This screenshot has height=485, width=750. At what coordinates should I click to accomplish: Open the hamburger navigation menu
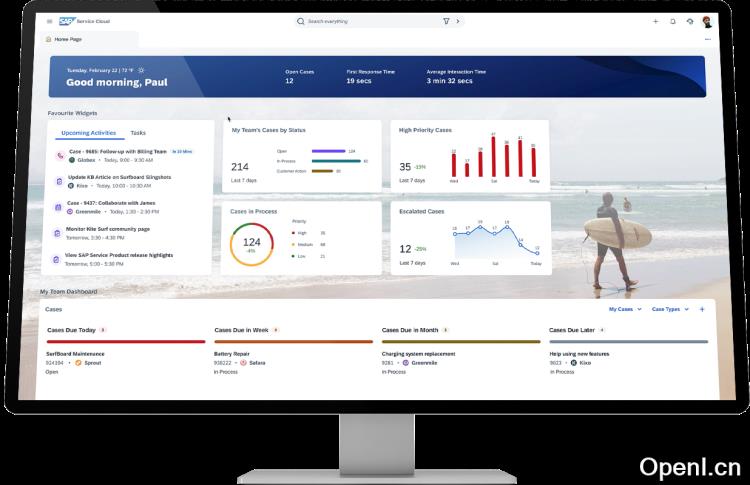click(x=49, y=21)
